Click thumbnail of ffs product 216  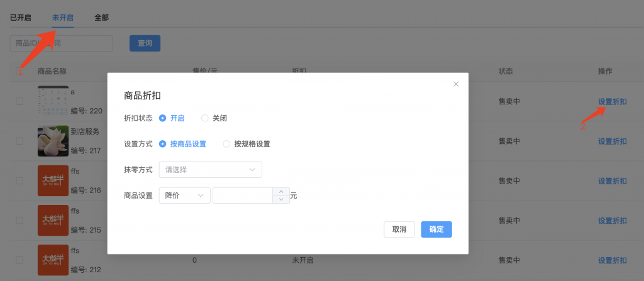(53, 181)
